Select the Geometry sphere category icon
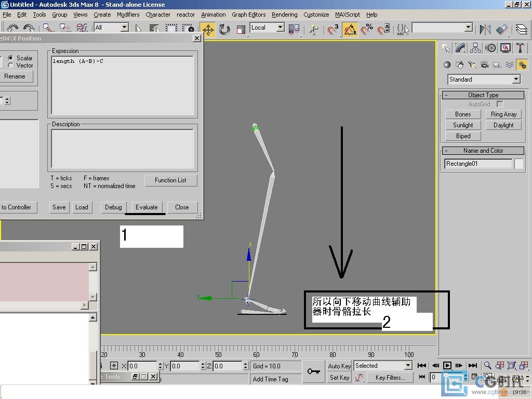 click(447, 64)
